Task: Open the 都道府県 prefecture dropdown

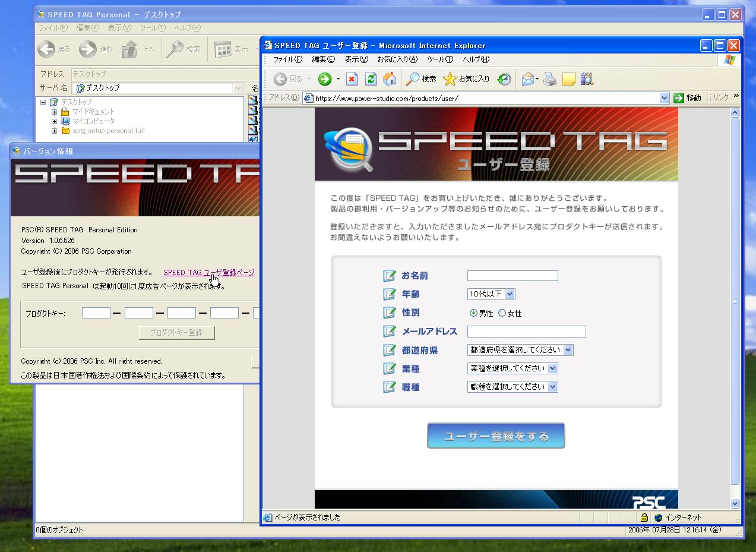Action: point(568,350)
